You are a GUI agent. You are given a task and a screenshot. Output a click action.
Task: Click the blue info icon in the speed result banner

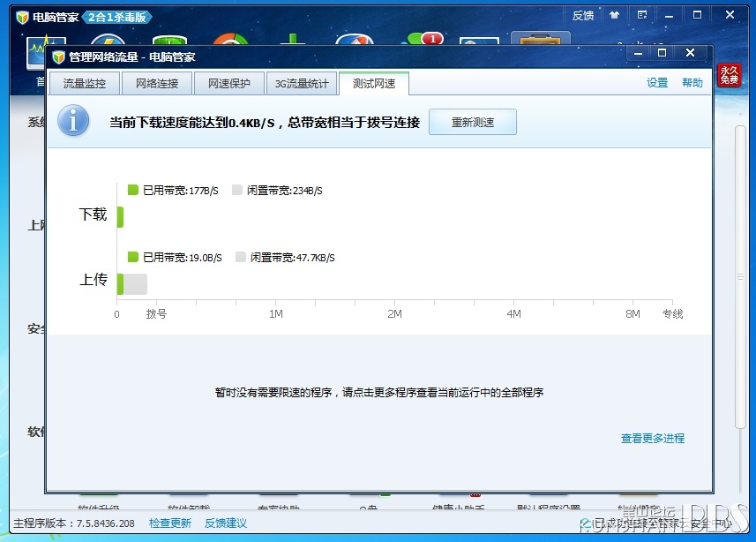pyautogui.click(x=73, y=121)
